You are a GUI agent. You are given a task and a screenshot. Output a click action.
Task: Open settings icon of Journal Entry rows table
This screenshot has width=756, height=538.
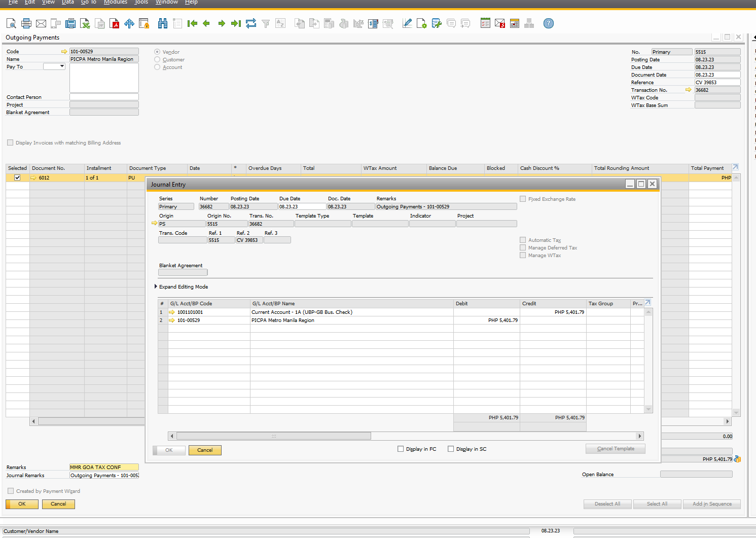click(647, 303)
